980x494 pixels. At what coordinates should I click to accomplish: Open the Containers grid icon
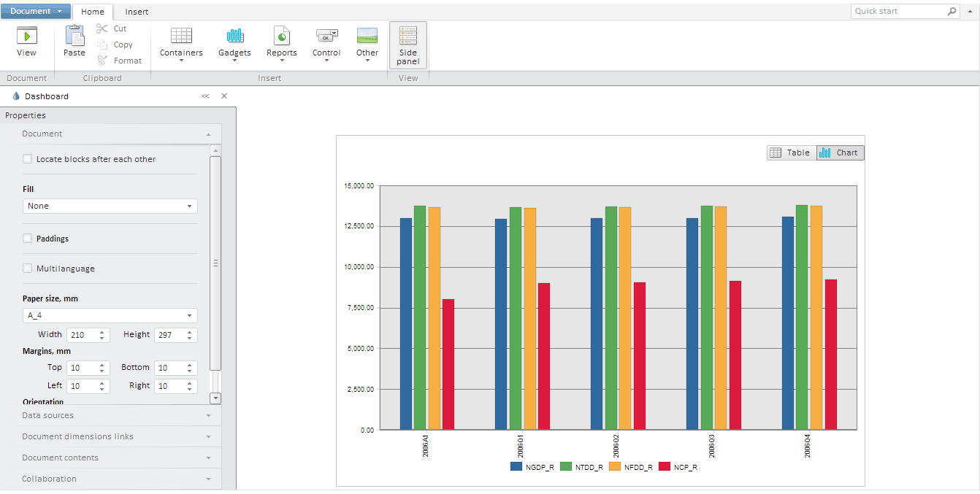[x=181, y=35]
